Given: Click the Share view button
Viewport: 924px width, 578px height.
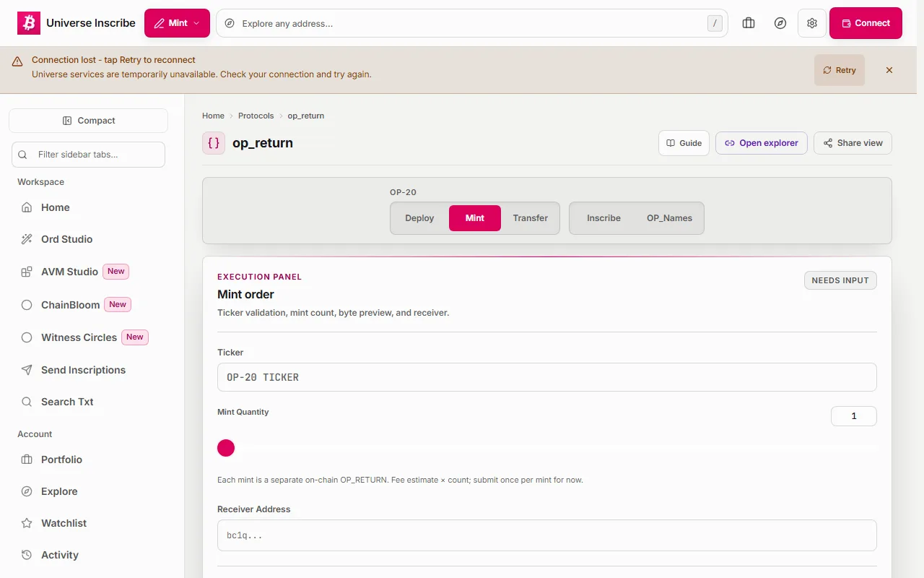Looking at the screenshot, I should click(853, 143).
